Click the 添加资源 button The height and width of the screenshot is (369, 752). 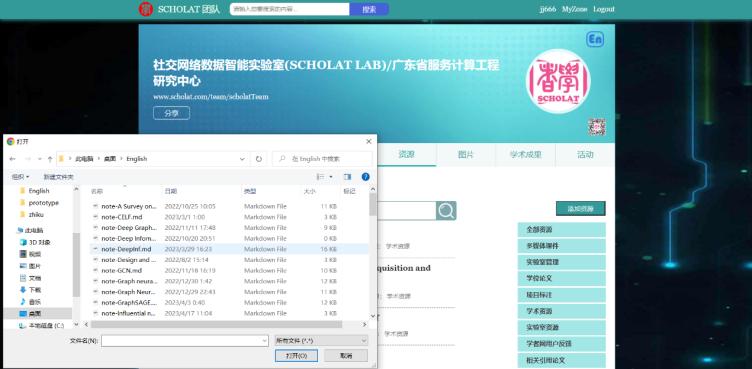[x=580, y=209]
